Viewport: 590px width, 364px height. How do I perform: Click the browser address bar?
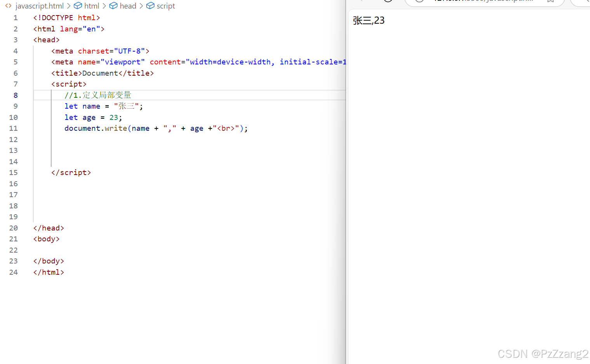(484, 2)
